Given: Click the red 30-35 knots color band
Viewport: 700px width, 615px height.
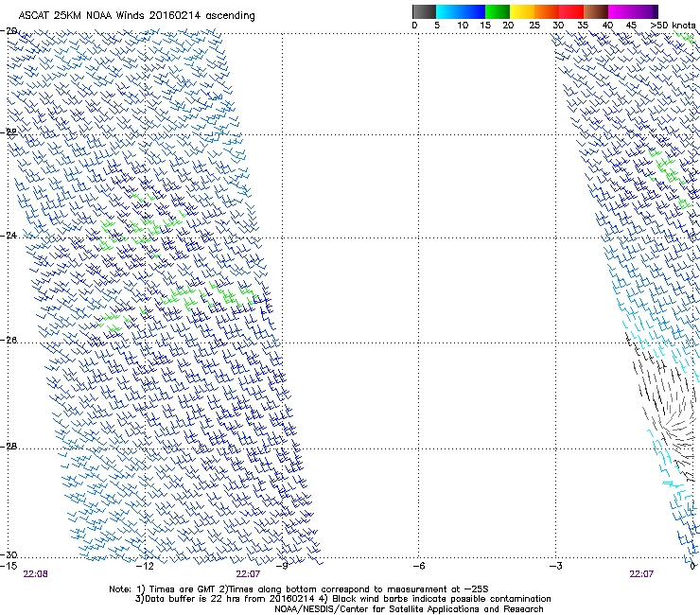Looking at the screenshot, I should [571, 11].
